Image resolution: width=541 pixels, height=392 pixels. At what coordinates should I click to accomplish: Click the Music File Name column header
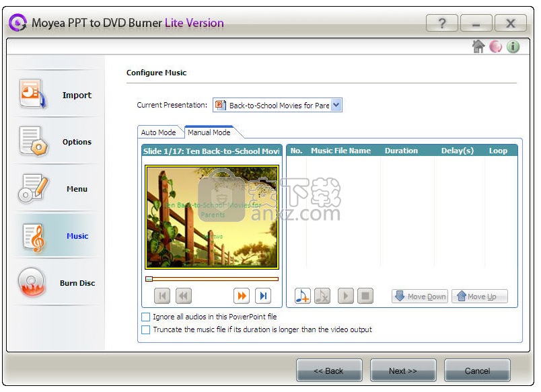(x=341, y=151)
